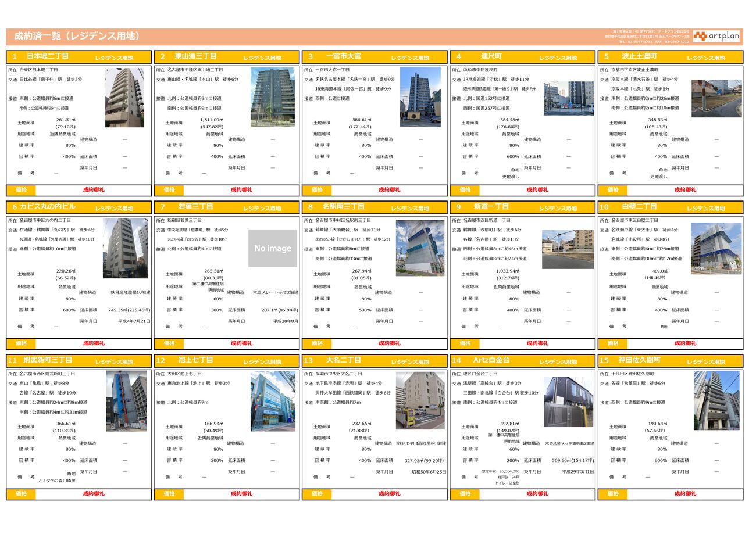This screenshot has width=756, height=534.
Task: Select card header 9 新道一丁目
Action: (523, 207)
